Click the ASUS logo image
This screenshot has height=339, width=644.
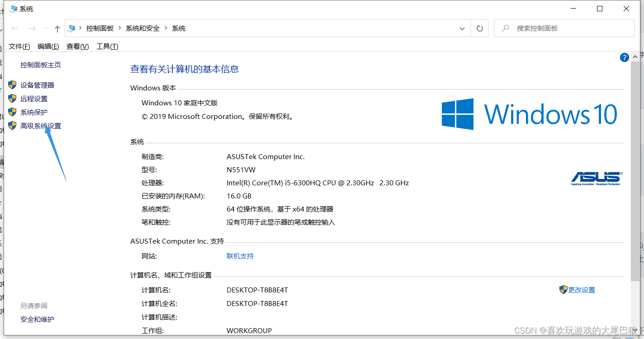tap(597, 179)
